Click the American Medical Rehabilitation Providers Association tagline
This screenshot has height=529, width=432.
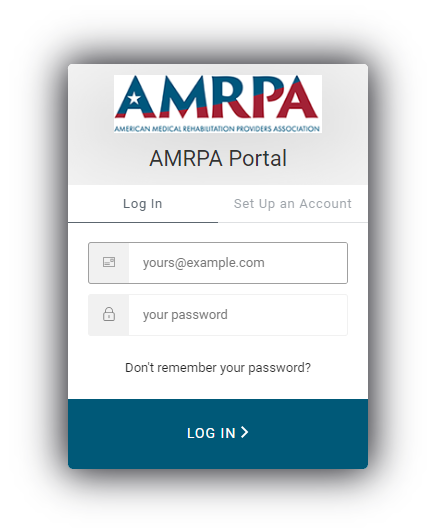coord(217,129)
